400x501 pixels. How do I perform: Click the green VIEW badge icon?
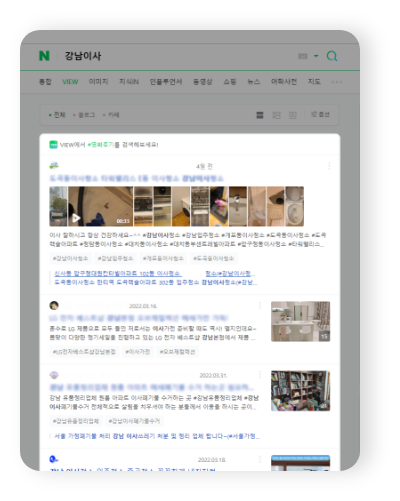(x=53, y=144)
